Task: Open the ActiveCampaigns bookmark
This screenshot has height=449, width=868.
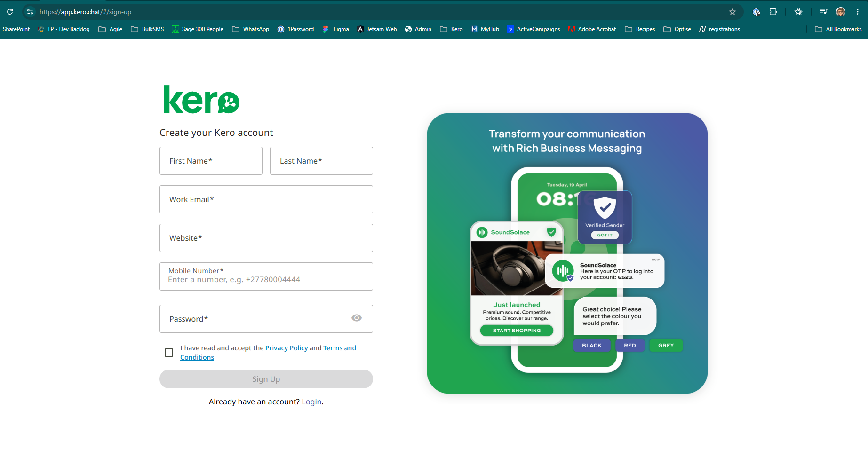Action: 534,29
